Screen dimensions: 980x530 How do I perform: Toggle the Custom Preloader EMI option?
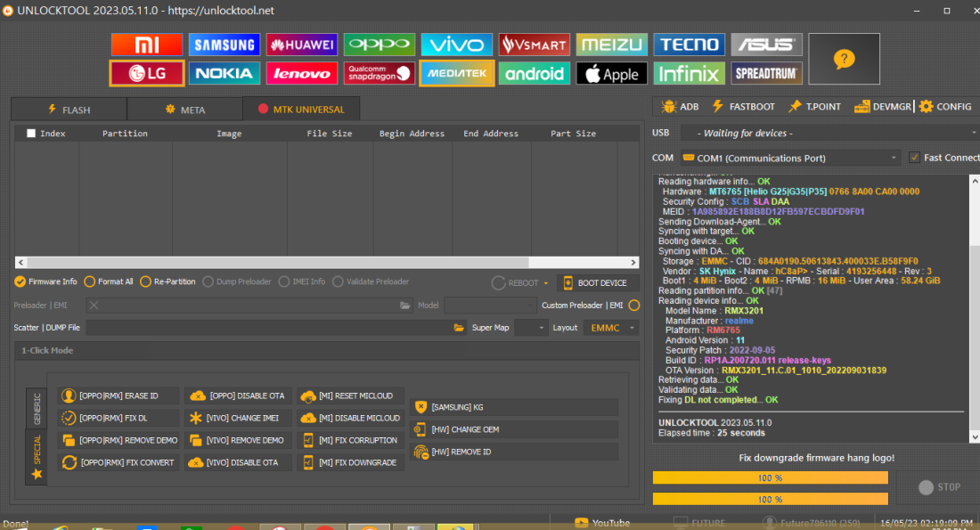633,306
